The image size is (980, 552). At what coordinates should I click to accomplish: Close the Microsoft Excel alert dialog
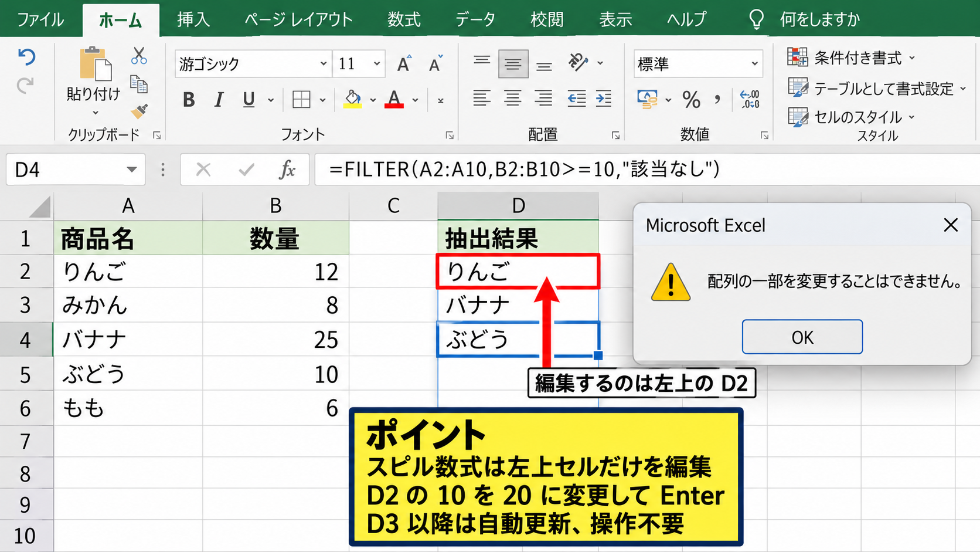[x=951, y=225]
